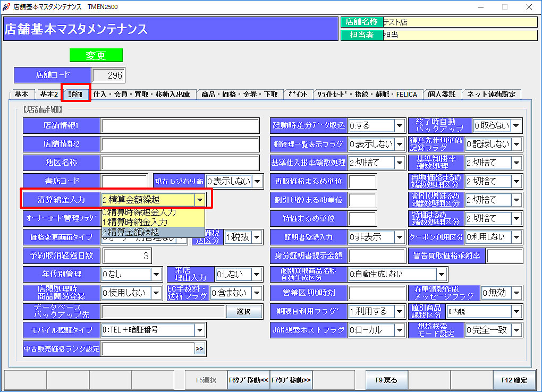Switch to the 個人委託 tab
This screenshot has width=542, height=392.
coord(442,95)
